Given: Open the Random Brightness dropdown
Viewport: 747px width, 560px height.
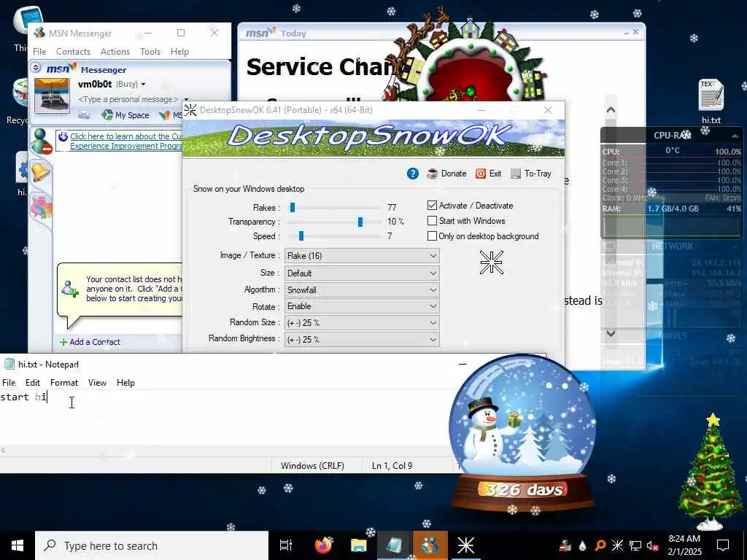Looking at the screenshot, I should [362, 340].
